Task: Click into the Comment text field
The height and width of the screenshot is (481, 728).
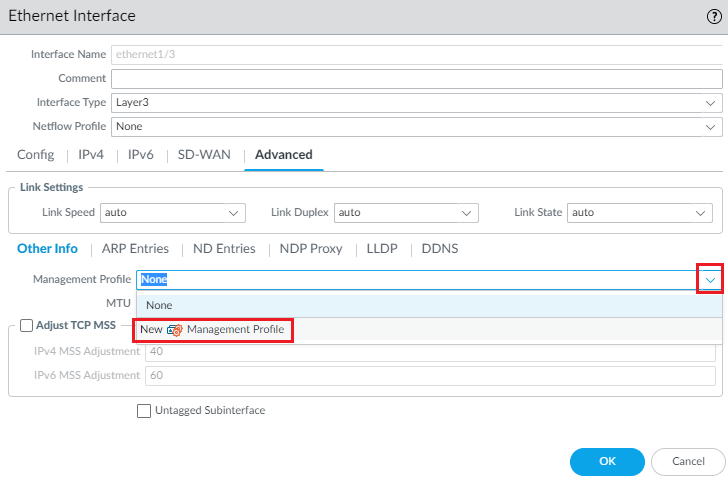Action: tap(415, 78)
